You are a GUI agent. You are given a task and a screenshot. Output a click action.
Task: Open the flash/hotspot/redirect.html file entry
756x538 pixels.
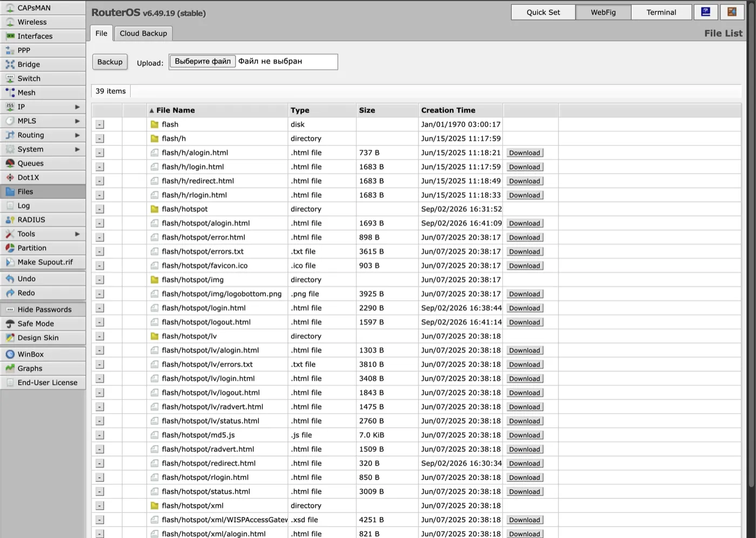click(208, 463)
